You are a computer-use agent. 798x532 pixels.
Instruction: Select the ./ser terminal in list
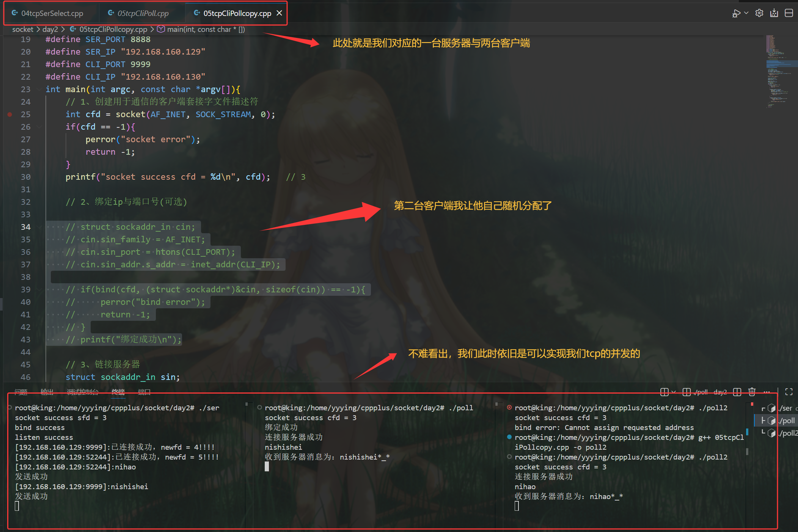pos(784,408)
